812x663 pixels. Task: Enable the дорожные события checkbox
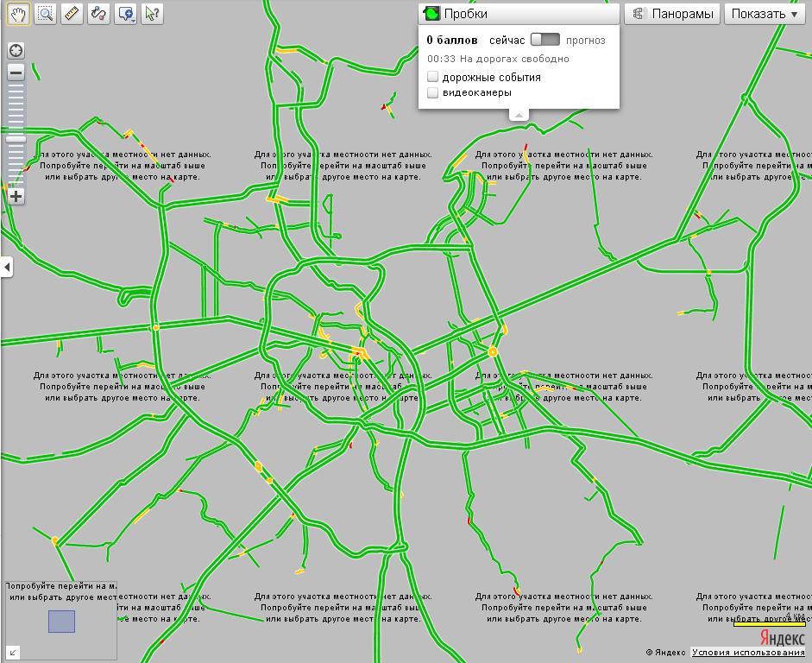(x=433, y=77)
